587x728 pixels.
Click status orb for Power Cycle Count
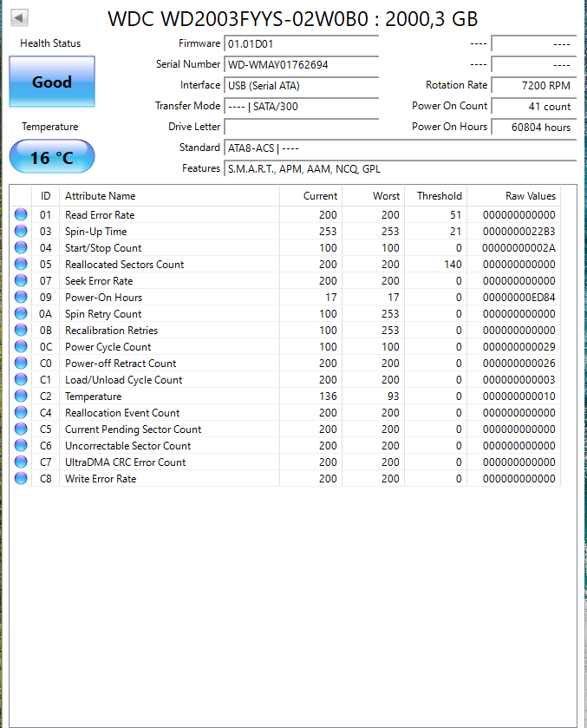coord(21,346)
